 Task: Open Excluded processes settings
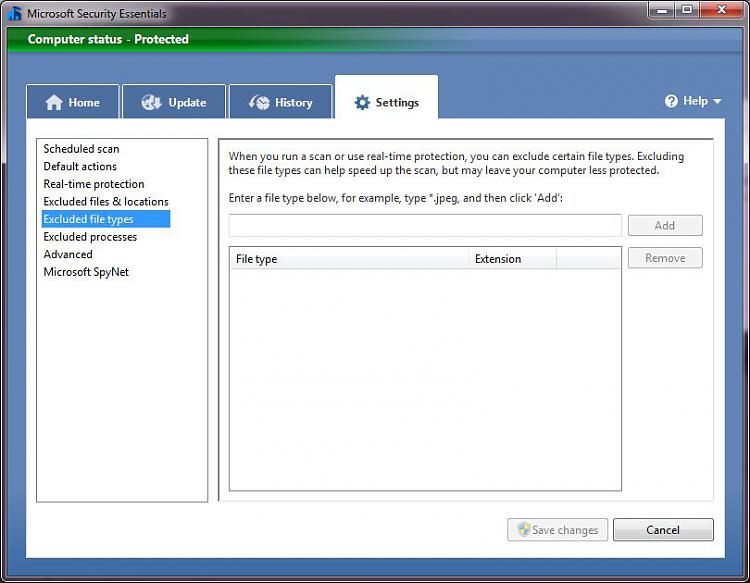pyautogui.click(x=90, y=237)
